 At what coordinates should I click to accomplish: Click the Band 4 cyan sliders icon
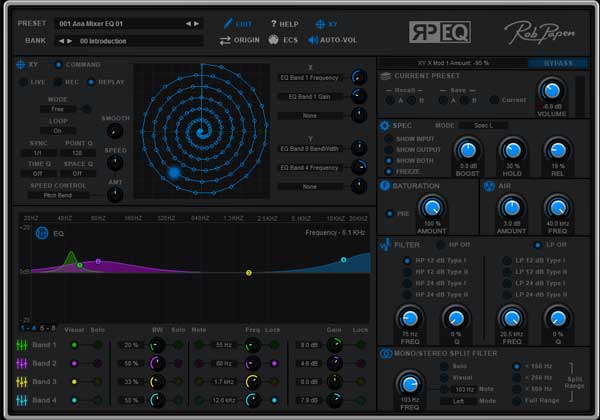[x=22, y=400]
